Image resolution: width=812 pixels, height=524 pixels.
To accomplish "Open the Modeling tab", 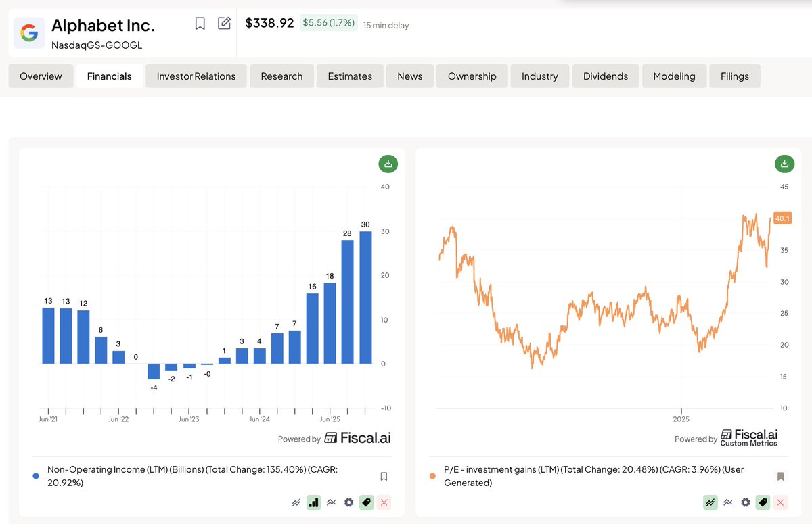I will (674, 76).
